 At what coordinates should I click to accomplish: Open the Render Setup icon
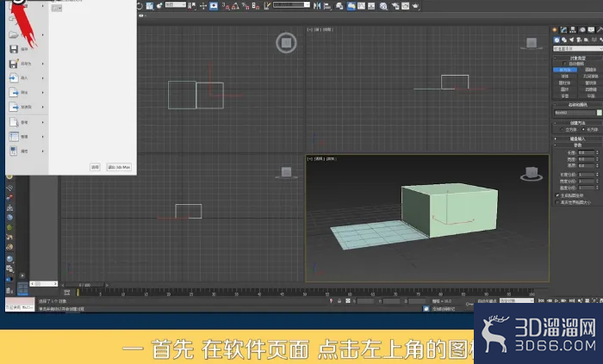395,6
